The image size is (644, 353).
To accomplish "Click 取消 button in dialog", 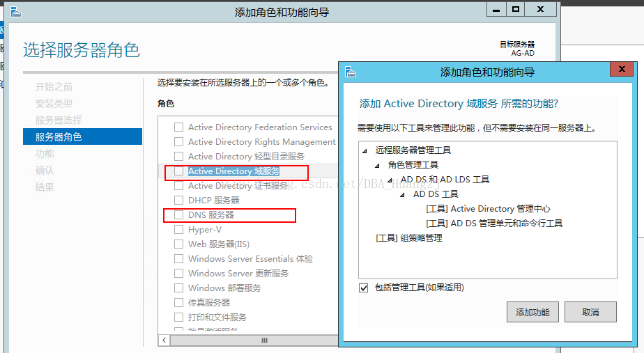I will pos(590,313).
